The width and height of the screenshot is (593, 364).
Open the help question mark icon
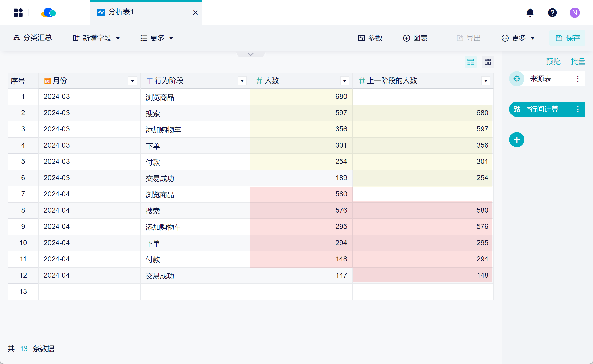[552, 12]
